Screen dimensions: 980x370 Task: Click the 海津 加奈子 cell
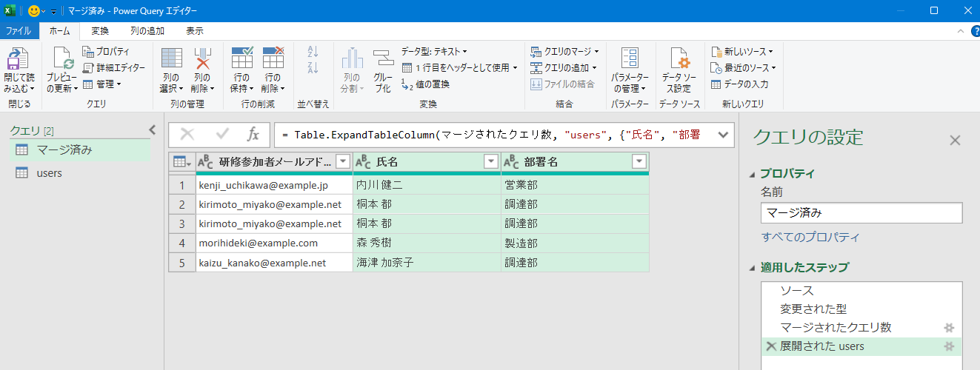[427, 262]
